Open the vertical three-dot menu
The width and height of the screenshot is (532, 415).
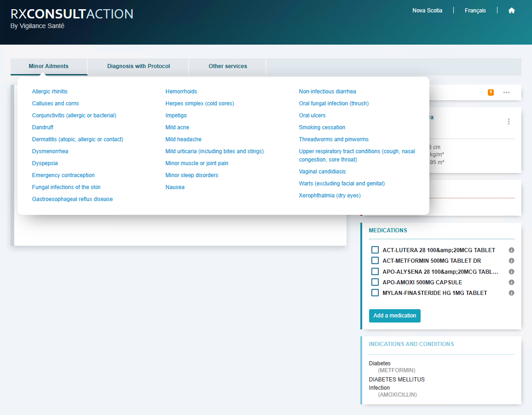(x=509, y=121)
